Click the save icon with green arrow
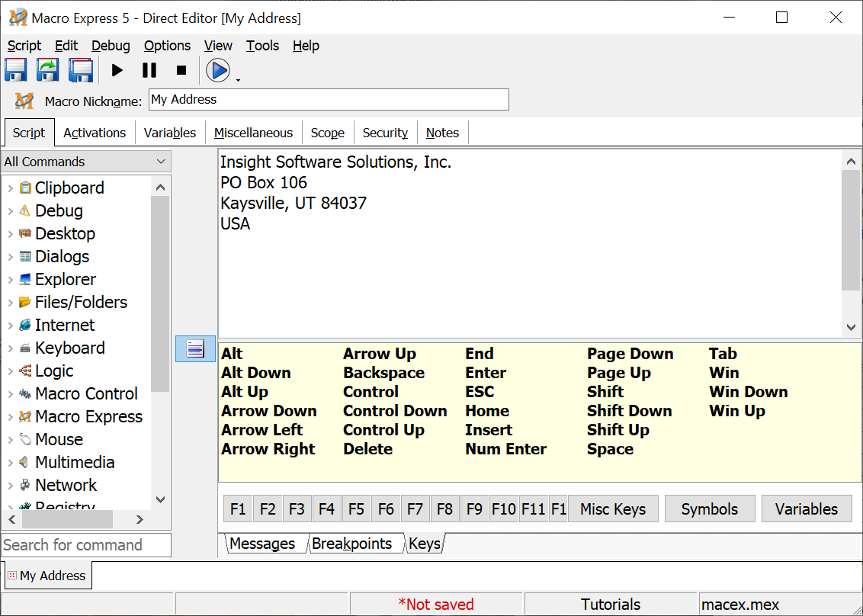The height and width of the screenshot is (616, 863). coord(48,70)
